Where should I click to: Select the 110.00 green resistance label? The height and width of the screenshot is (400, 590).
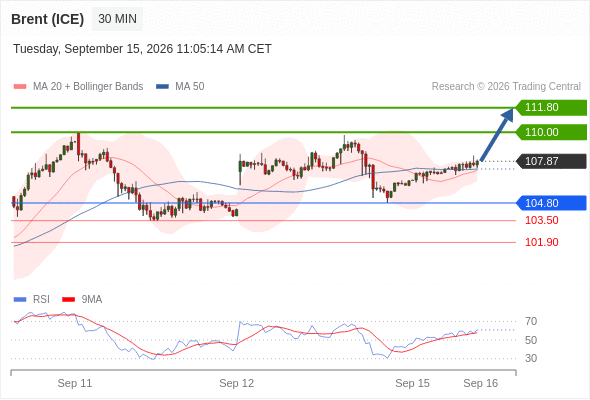[551, 132]
